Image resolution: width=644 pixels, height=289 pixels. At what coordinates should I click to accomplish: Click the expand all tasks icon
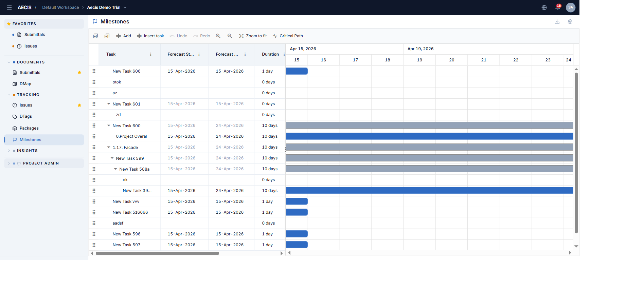coord(95,36)
